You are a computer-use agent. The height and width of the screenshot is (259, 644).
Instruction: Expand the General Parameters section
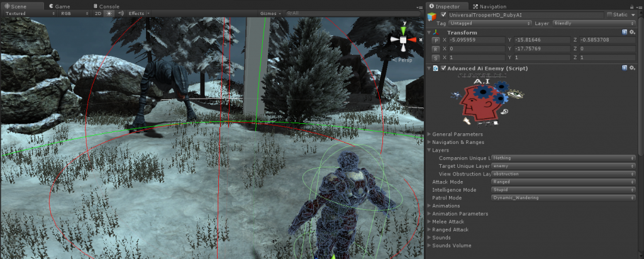click(x=457, y=134)
